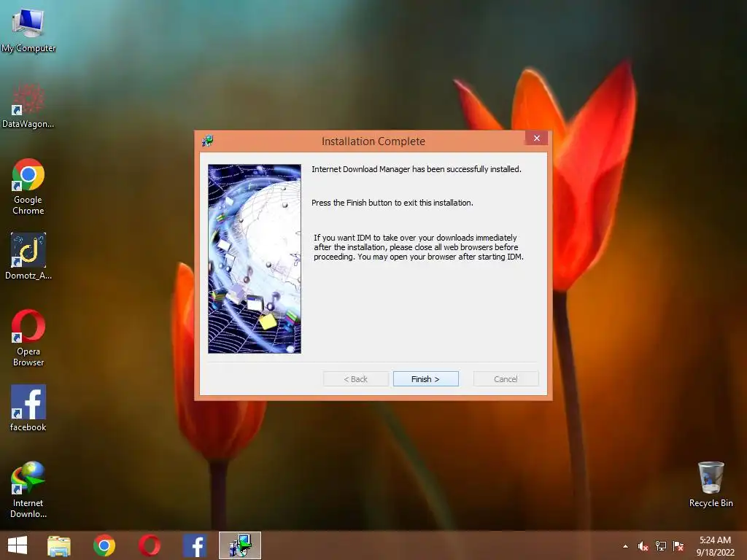Open Chrome from the taskbar
Screen dimensions: 747x560
click(104, 545)
